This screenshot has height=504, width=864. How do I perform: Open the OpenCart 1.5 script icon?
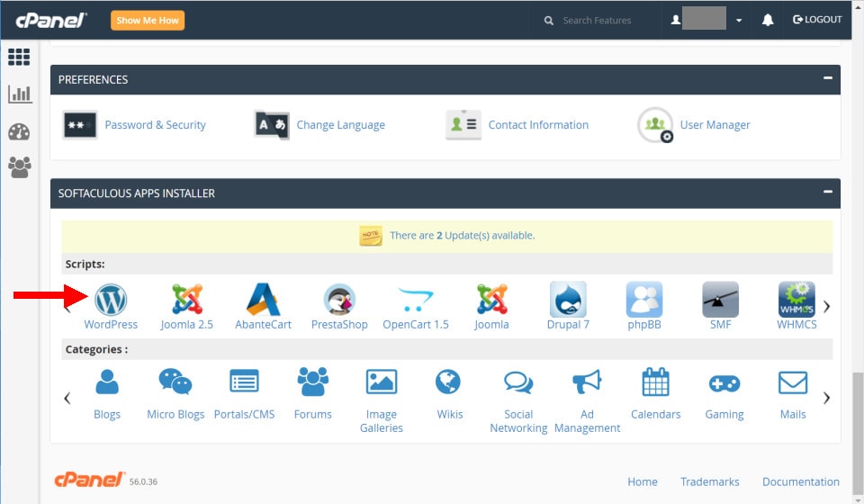416,300
